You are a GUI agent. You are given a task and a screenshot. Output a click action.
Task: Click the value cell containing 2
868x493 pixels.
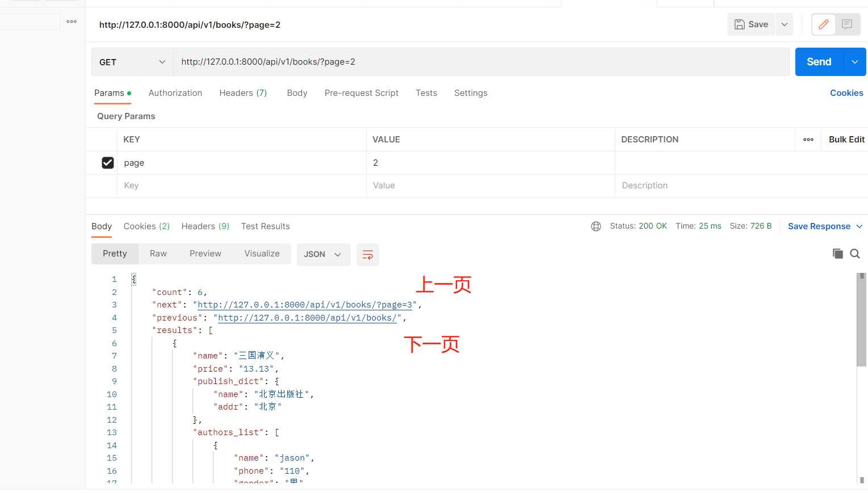pos(490,163)
